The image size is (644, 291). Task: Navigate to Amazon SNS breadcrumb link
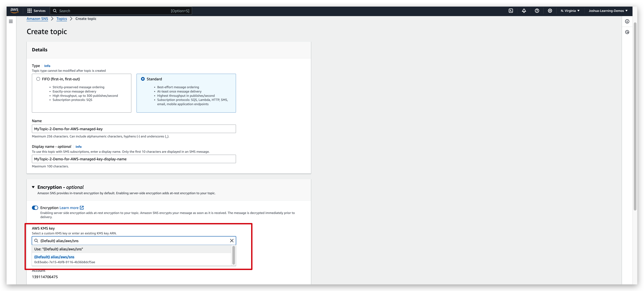point(37,18)
